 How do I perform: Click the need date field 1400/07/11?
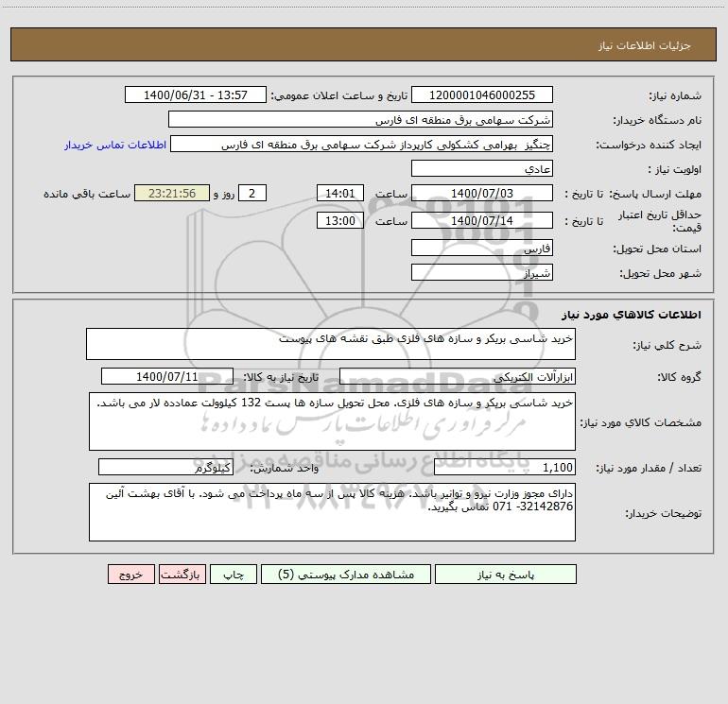[167, 376]
